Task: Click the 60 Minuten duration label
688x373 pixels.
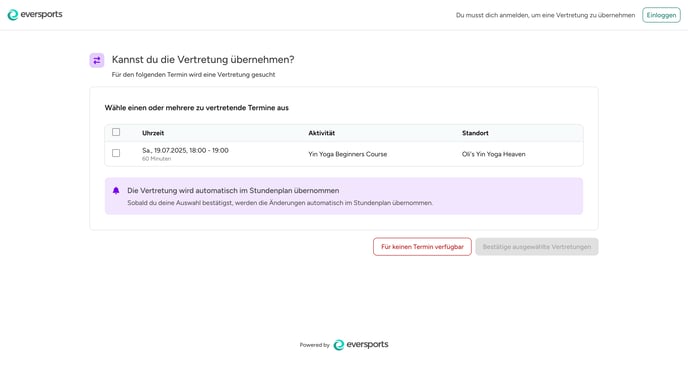Action: pos(157,159)
